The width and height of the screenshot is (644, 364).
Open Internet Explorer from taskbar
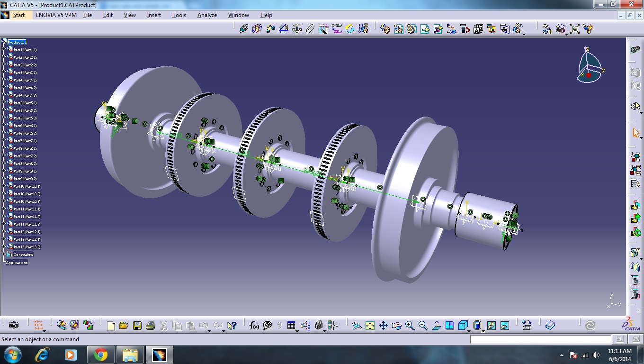[42, 355]
